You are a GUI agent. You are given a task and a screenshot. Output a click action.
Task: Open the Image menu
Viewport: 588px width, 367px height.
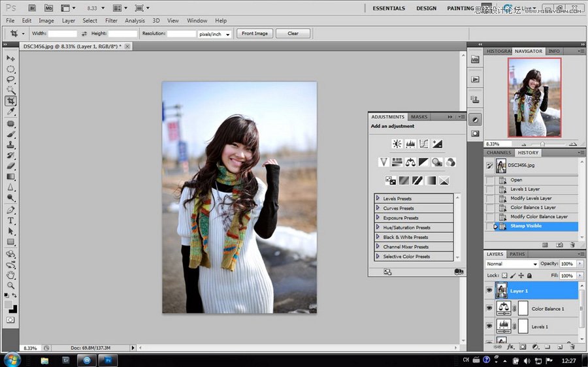46,21
